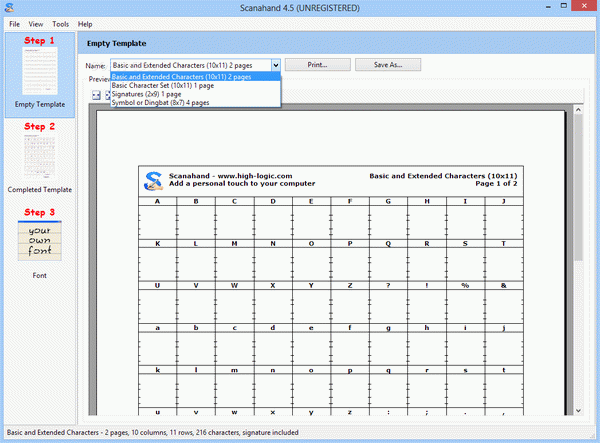Maximize the Scanahand window

(564, 6)
